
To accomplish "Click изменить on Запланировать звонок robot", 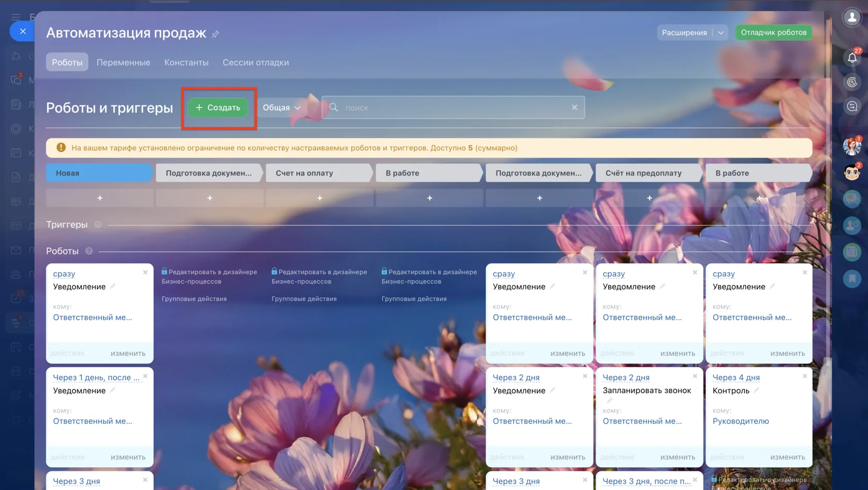I will coord(677,457).
